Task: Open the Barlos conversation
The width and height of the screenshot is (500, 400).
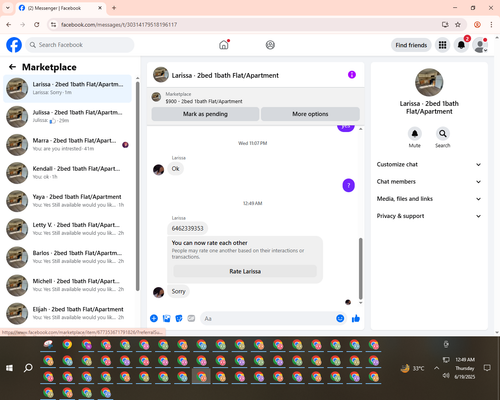Action: (x=68, y=257)
